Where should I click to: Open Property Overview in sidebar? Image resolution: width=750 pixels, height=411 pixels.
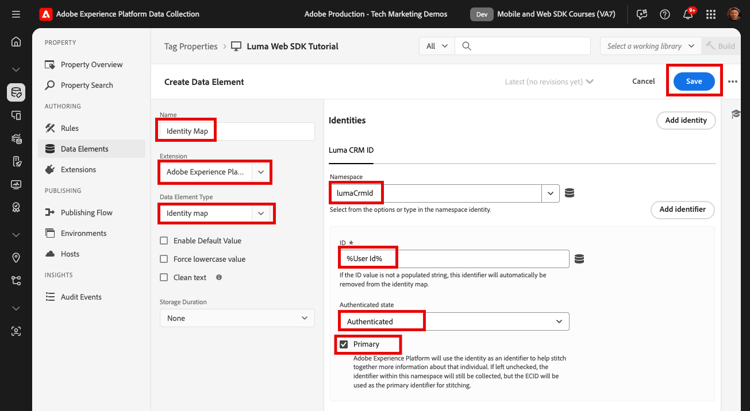(91, 65)
